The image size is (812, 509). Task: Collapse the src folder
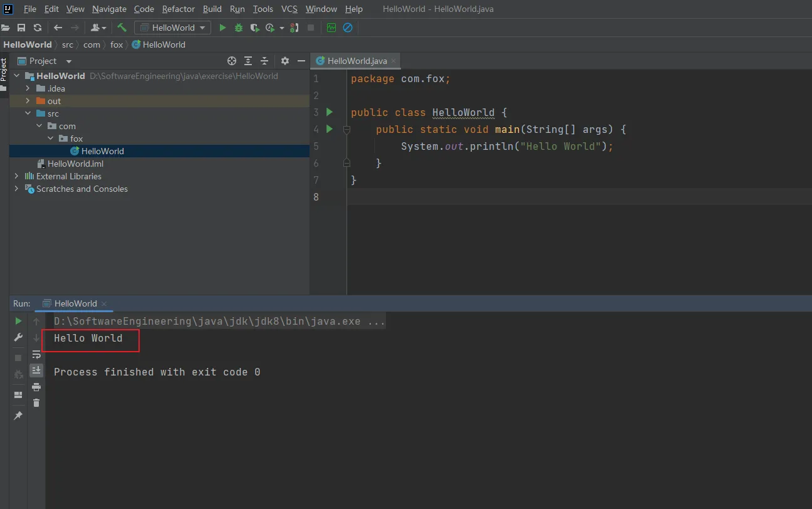28,113
